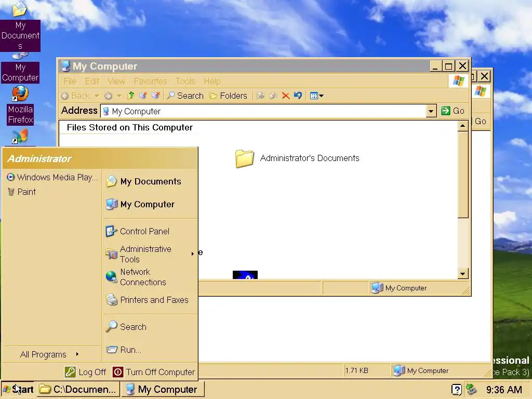Click the Go button of front window
This screenshot has width=532, height=399.
pyautogui.click(x=453, y=111)
